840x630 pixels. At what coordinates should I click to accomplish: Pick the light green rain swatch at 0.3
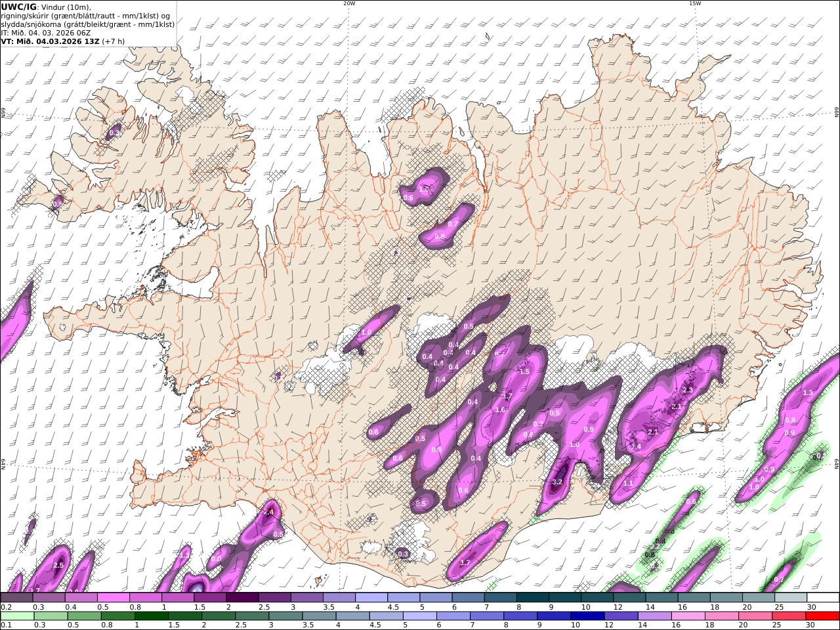(x=51, y=616)
